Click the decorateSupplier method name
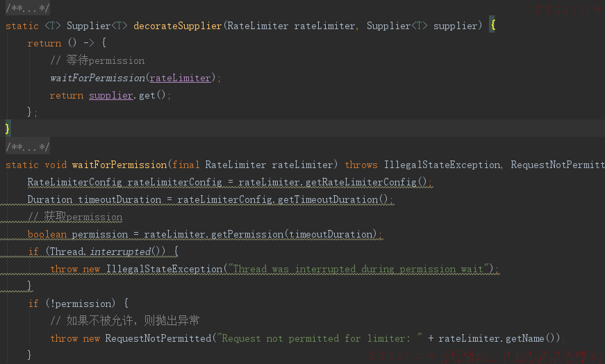The width and height of the screenshot is (605, 364). tap(178, 26)
